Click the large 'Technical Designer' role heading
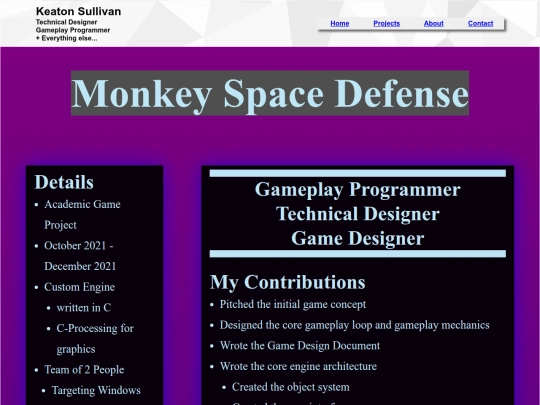The height and width of the screenshot is (405, 540). click(x=357, y=214)
